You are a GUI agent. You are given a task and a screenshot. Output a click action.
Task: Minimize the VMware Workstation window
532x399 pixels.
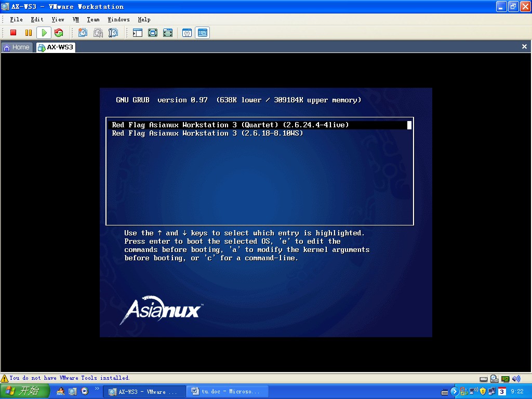pos(501,6)
